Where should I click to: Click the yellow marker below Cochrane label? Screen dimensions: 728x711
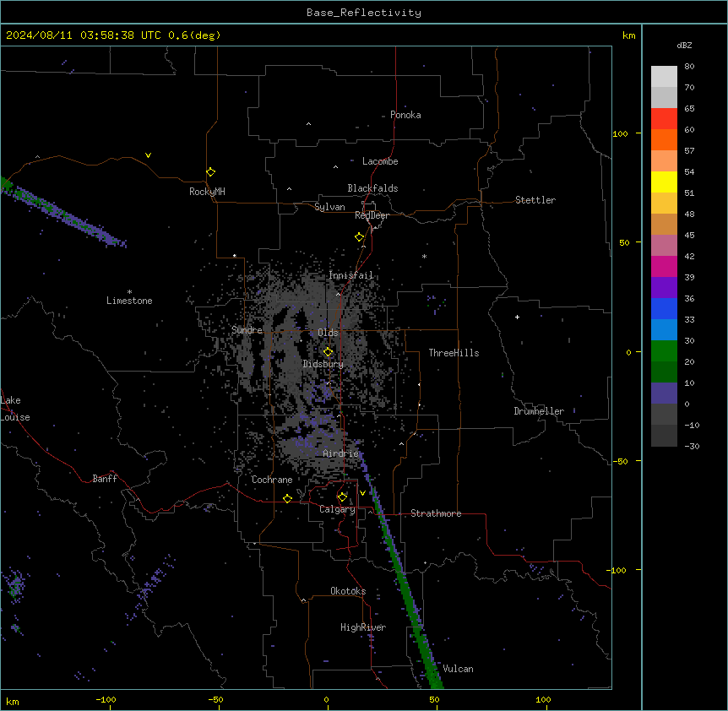click(287, 498)
